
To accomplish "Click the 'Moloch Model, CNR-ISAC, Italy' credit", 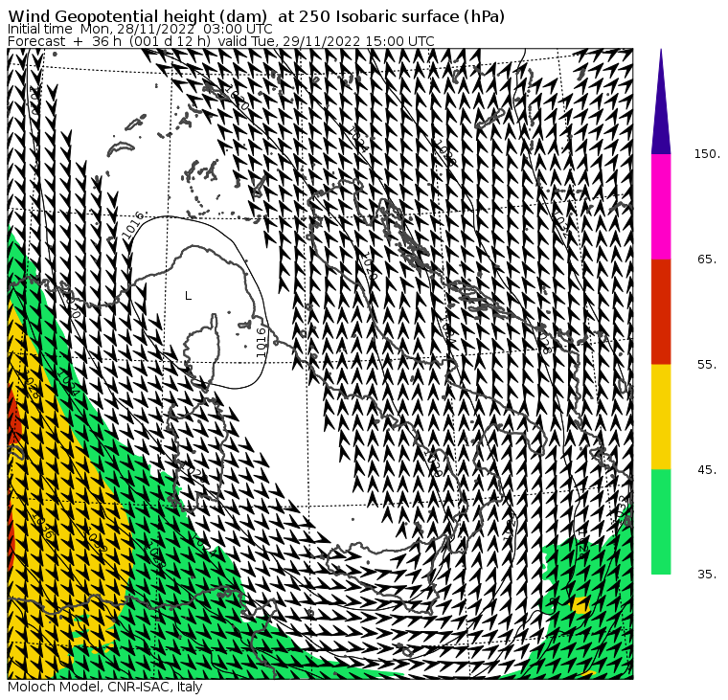I will pos(105,687).
